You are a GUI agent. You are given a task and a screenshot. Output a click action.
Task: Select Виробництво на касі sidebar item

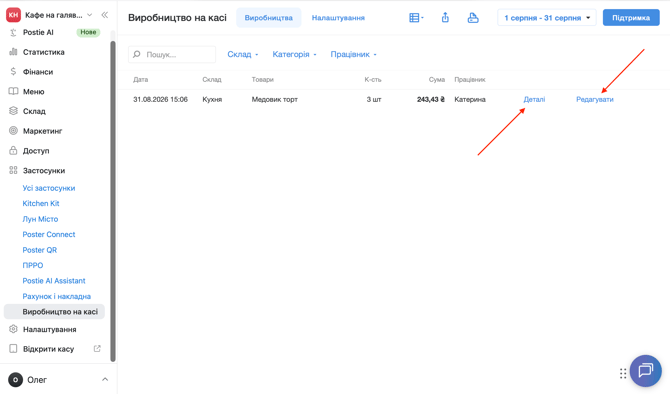54,312
